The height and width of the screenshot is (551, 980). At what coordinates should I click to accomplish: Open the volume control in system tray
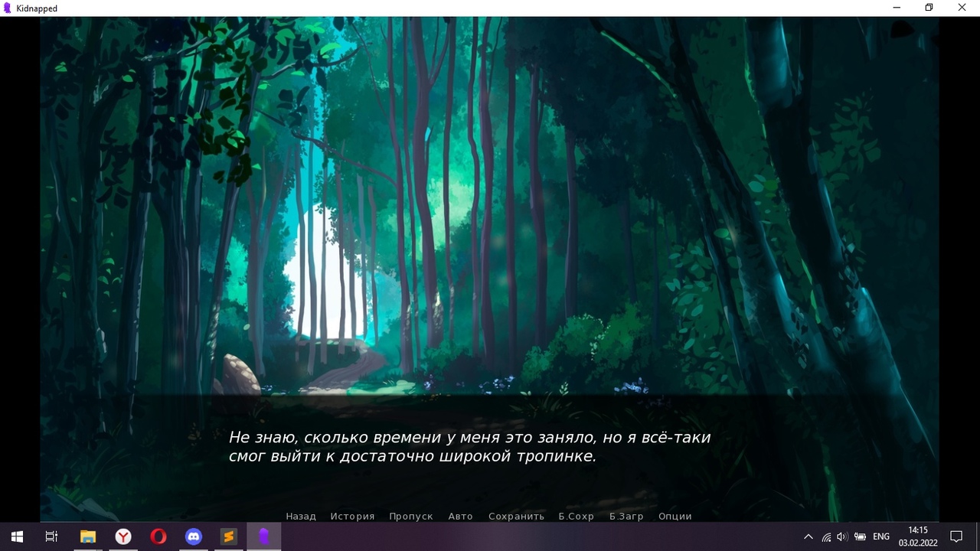[x=842, y=536]
